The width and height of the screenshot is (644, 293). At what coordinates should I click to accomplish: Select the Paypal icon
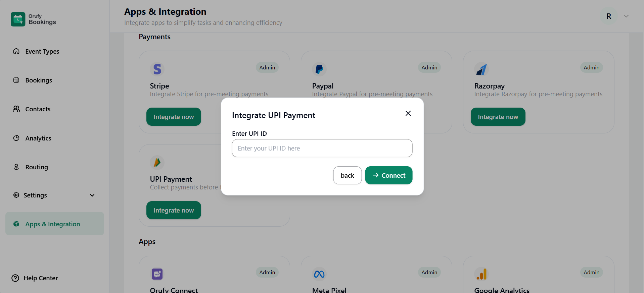[319, 69]
